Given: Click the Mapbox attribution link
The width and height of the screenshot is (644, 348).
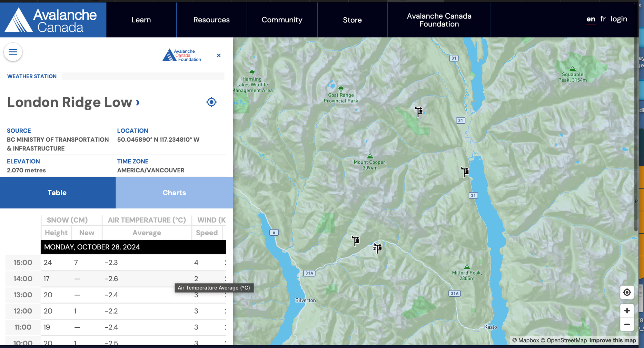Looking at the screenshot, I should click(x=525, y=340).
